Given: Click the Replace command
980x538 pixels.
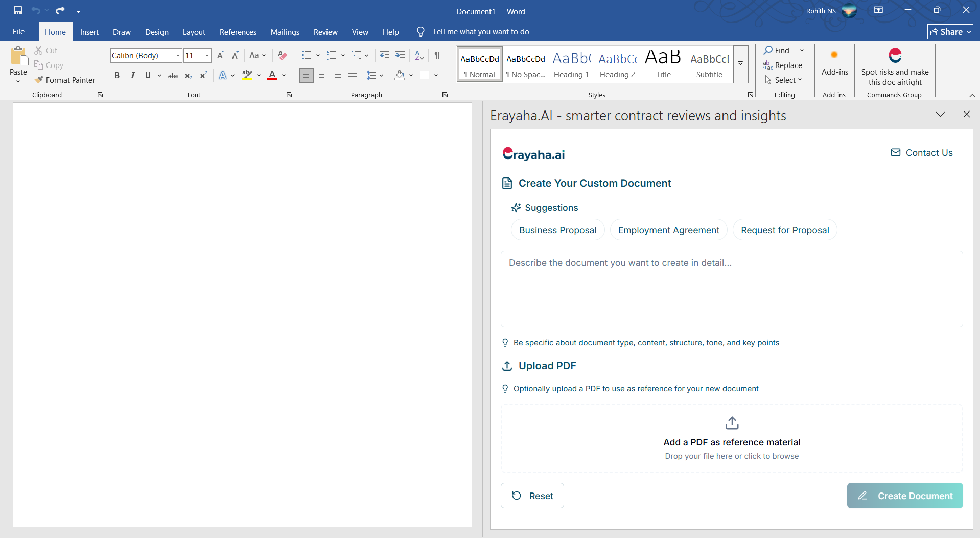Looking at the screenshot, I should [783, 65].
